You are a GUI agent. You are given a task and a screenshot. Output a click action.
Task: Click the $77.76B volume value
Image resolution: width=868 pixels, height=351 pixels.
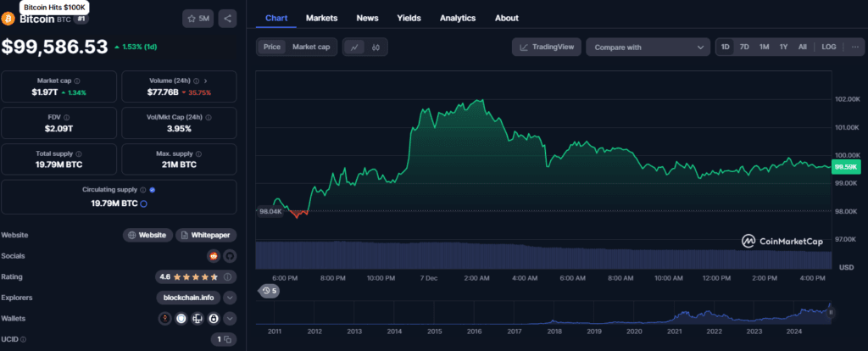(x=164, y=92)
